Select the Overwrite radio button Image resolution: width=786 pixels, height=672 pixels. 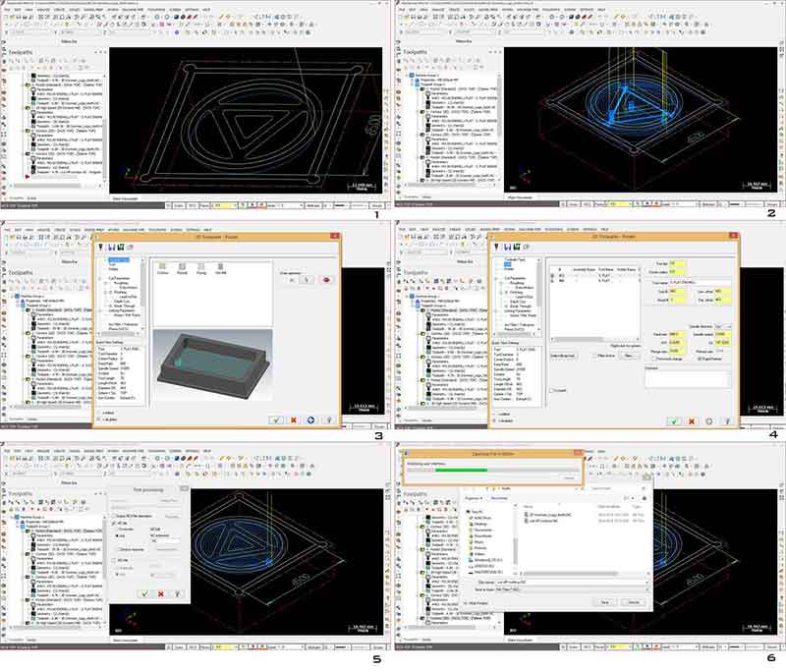[118, 530]
